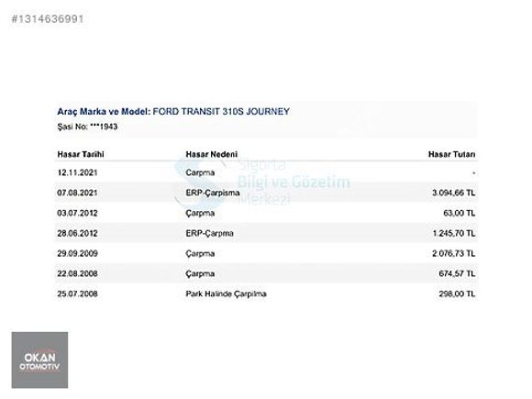Click the 2.076,73 TL amount

454,253
